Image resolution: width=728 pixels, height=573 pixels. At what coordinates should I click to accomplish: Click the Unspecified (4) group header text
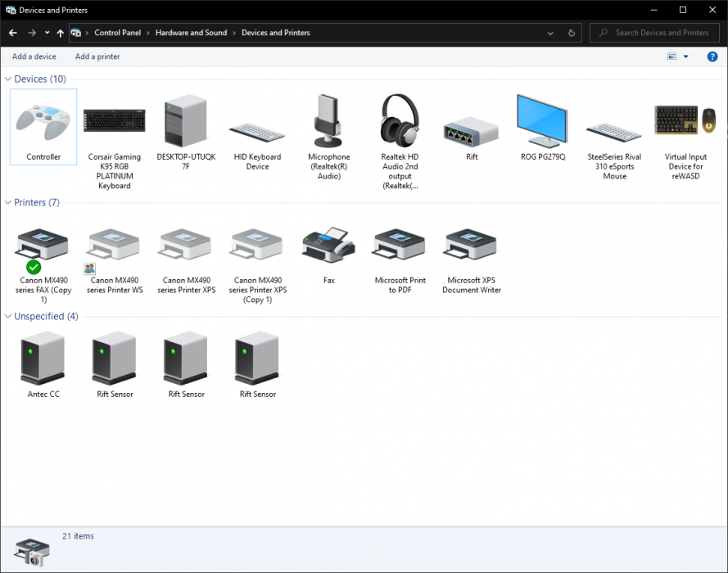click(47, 316)
